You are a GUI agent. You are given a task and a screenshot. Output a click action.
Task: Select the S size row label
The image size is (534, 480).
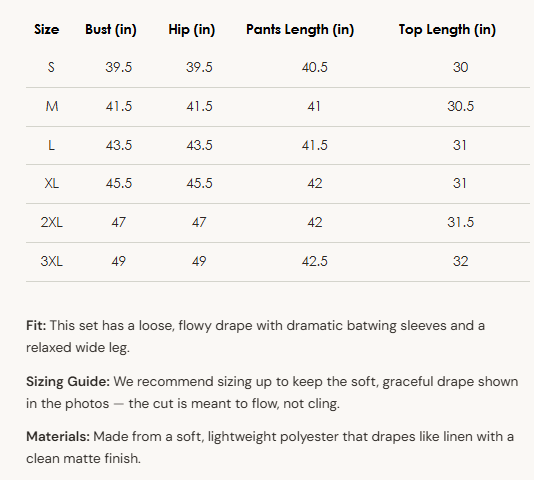point(51,67)
